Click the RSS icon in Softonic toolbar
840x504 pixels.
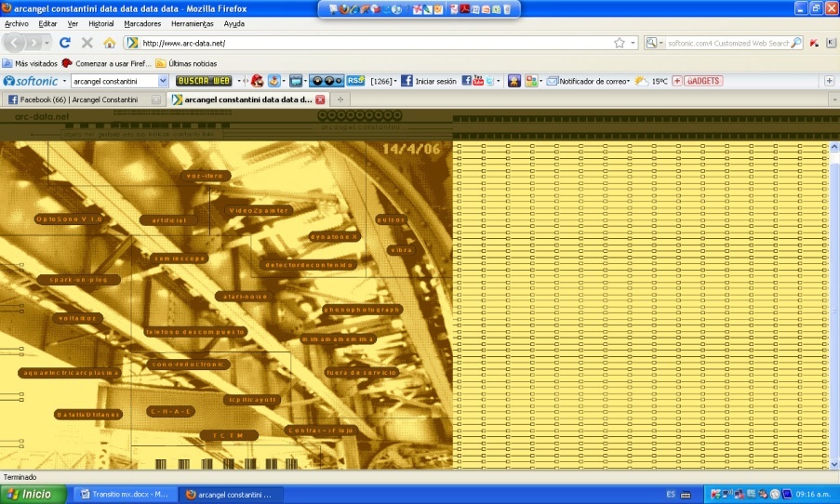[x=355, y=81]
